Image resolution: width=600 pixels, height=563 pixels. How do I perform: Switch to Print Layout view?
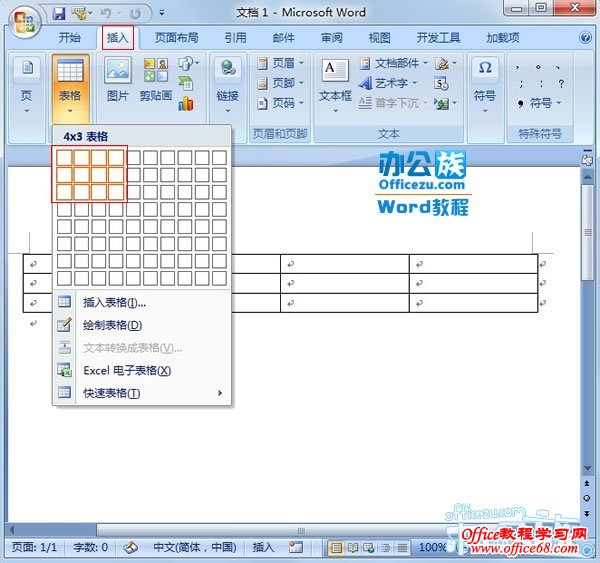[x=336, y=548]
